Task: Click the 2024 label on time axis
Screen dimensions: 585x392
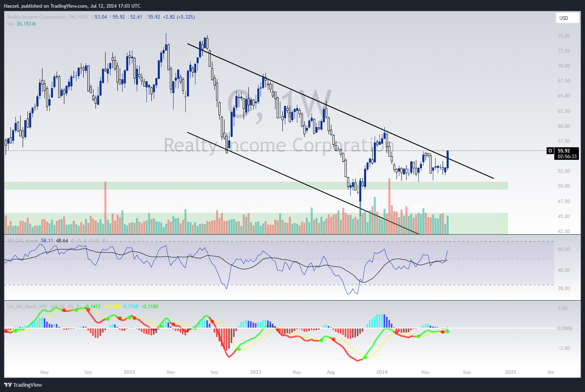Action: (382, 372)
